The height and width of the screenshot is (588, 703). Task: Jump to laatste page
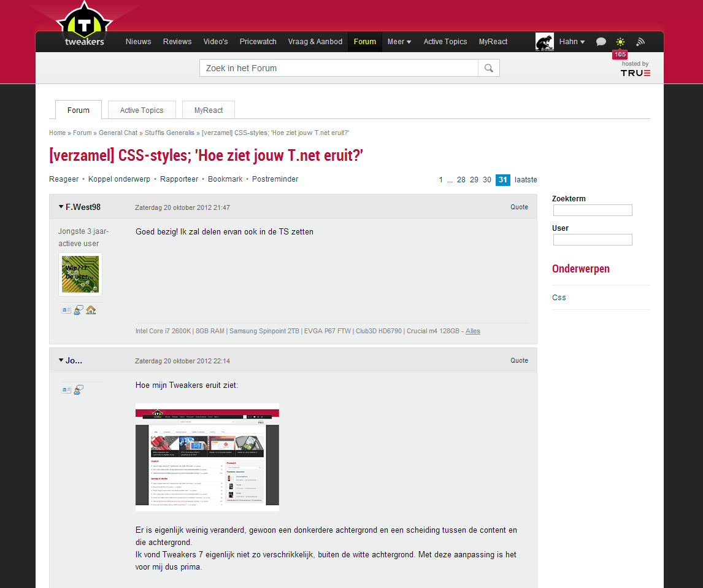(x=526, y=180)
